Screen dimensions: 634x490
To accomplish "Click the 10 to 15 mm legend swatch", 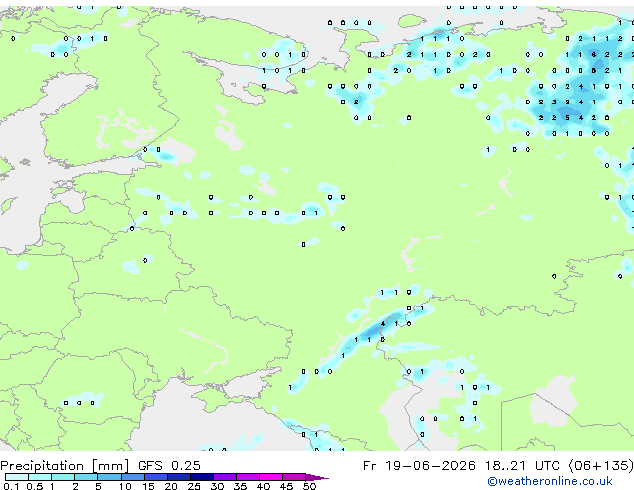I will [133, 477].
